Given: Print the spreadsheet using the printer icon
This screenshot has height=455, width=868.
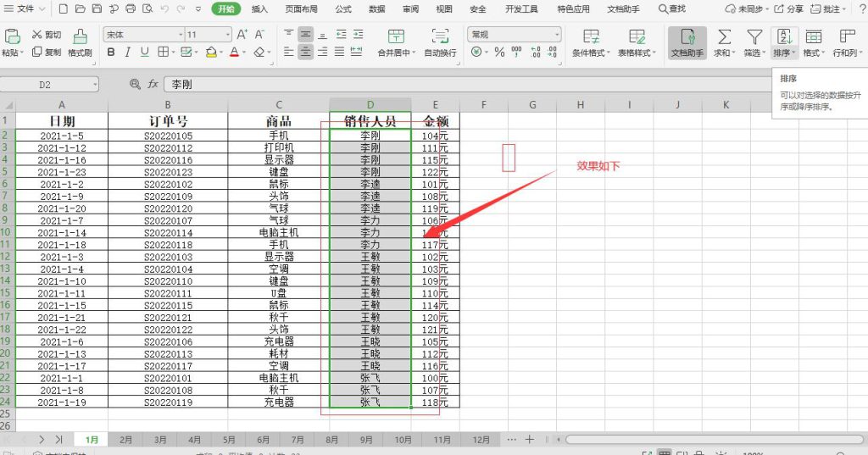Looking at the screenshot, I should [131, 8].
